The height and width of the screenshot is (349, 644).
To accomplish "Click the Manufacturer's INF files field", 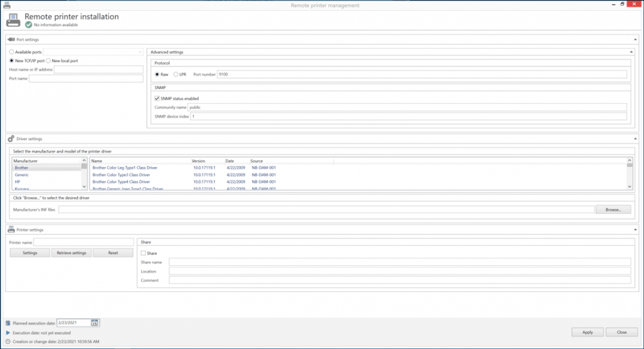I will point(326,210).
